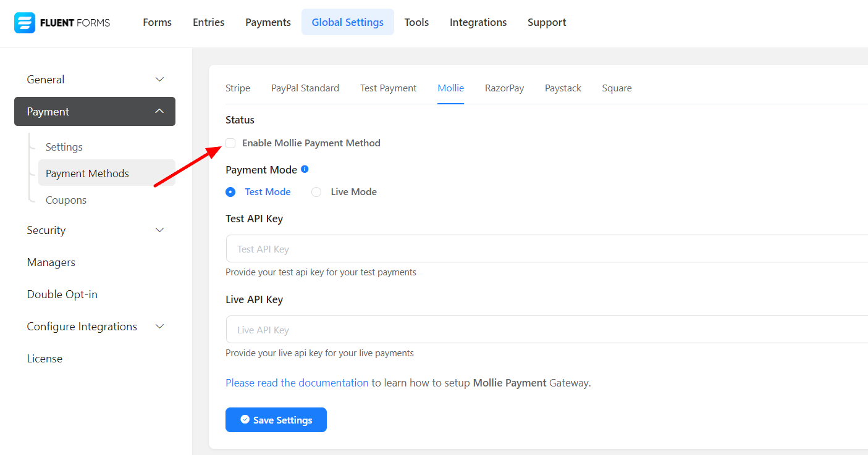This screenshot has width=868, height=455.
Task: Click the Save Settings button
Action: (x=276, y=420)
